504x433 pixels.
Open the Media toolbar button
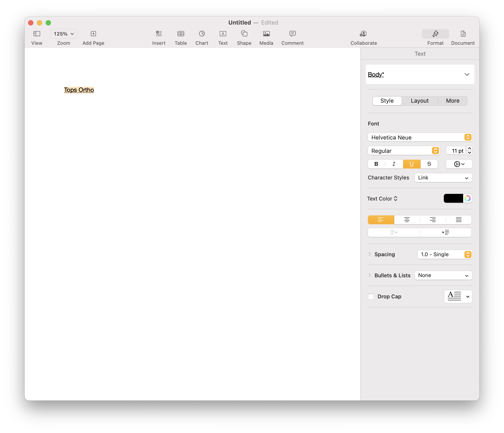[266, 34]
